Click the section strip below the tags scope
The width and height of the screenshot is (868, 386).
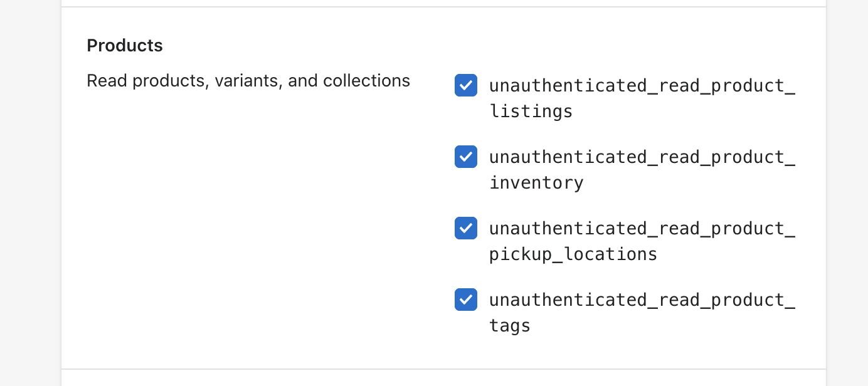[x=443, y=378]
